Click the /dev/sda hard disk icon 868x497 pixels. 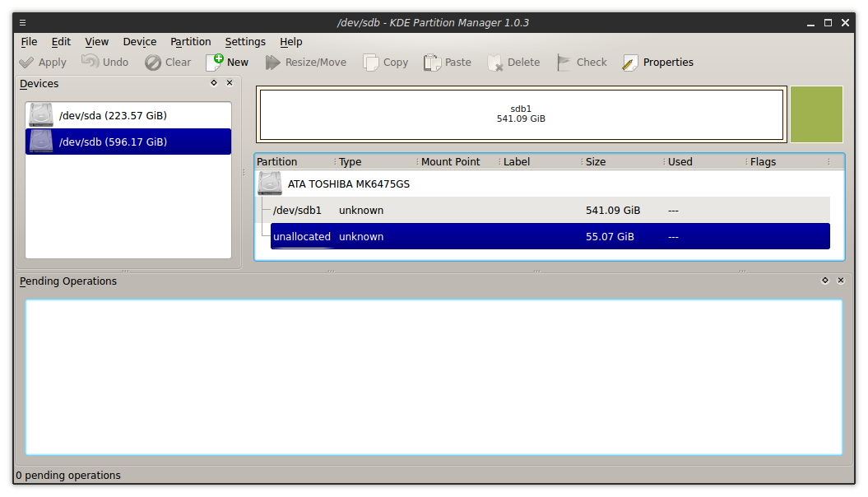click(x=41, y=115)
